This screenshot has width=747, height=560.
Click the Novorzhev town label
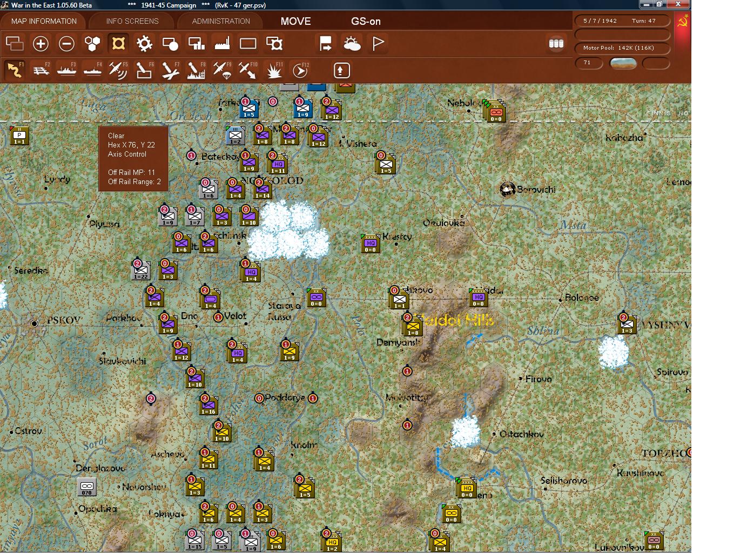tap(144, 487)
